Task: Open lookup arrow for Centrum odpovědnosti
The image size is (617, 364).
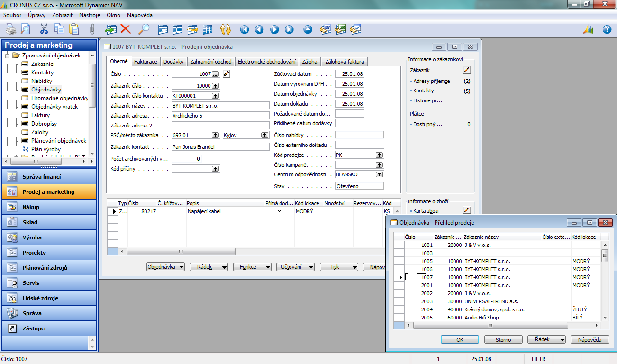Action: click(380, 174)
